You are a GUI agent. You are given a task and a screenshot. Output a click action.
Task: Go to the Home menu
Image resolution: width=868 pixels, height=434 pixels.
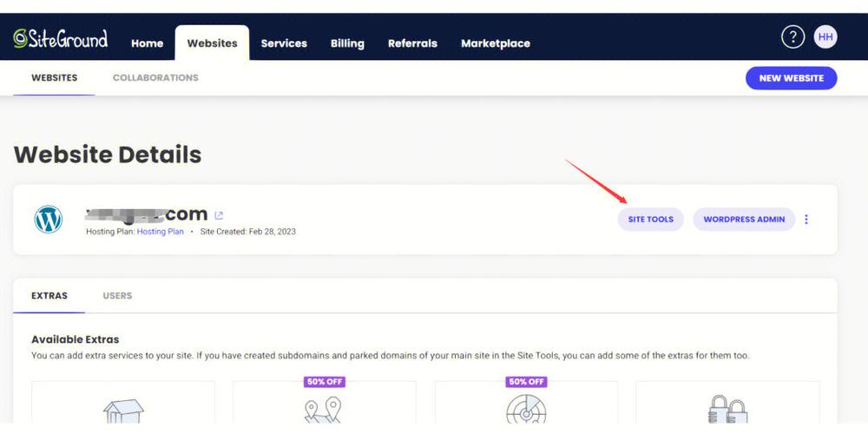[x=148, y=43]
